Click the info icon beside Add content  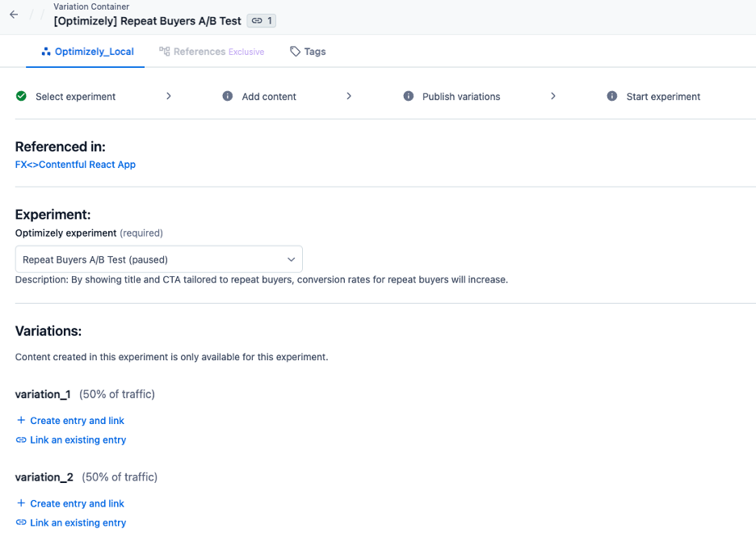(228, 96)
